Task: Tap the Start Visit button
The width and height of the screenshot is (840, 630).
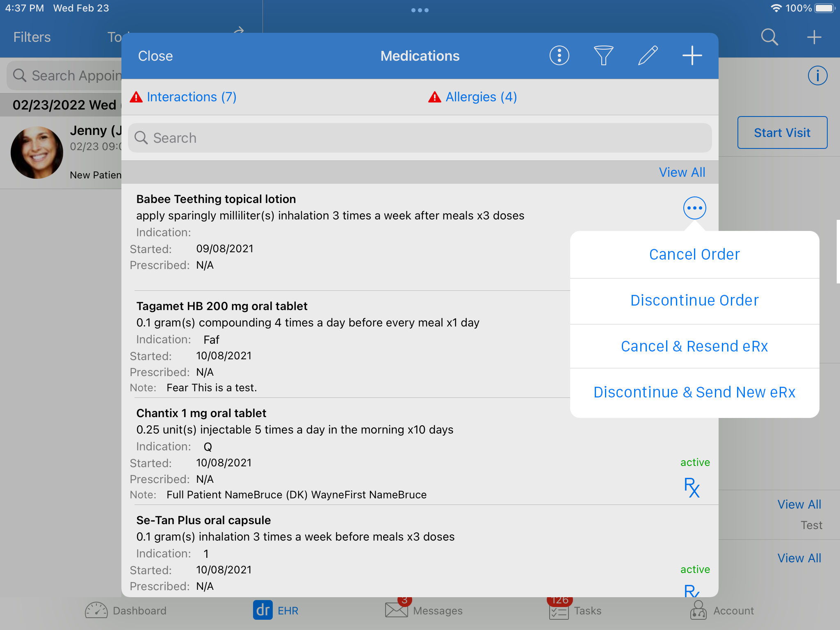Action: pos(782,132)
